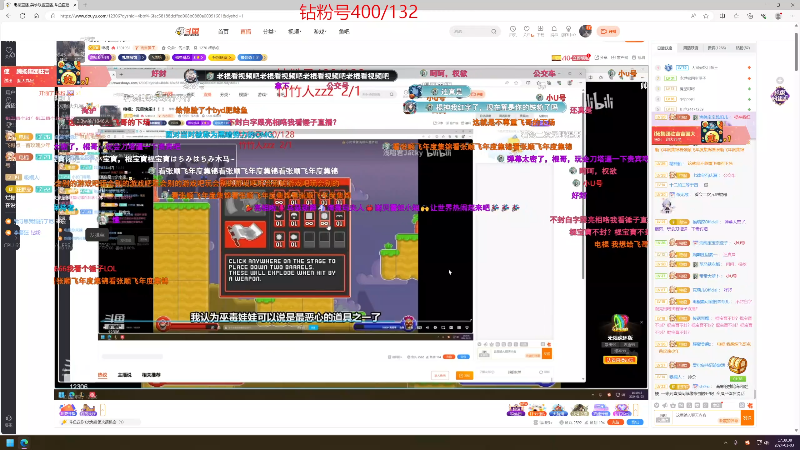Screen dimensions: 800x450
Task: Open the followed channels heart icon
Action: (x=527, y=31)
